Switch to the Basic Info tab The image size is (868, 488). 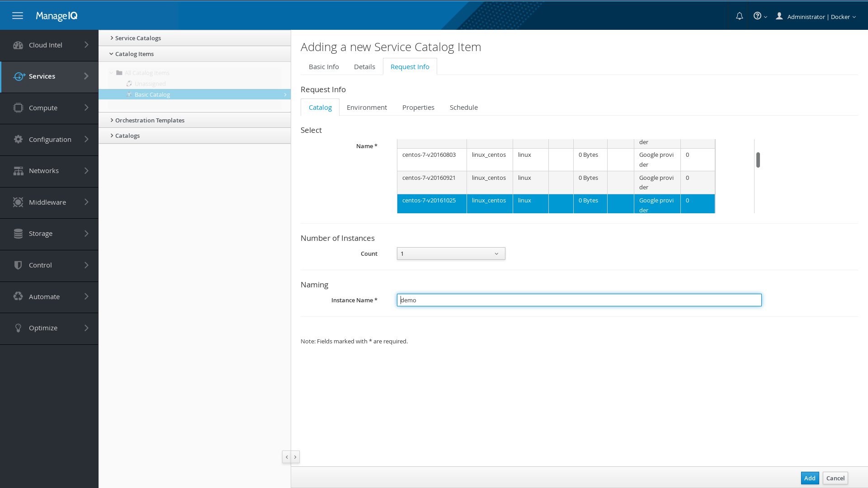click(324, 66)
